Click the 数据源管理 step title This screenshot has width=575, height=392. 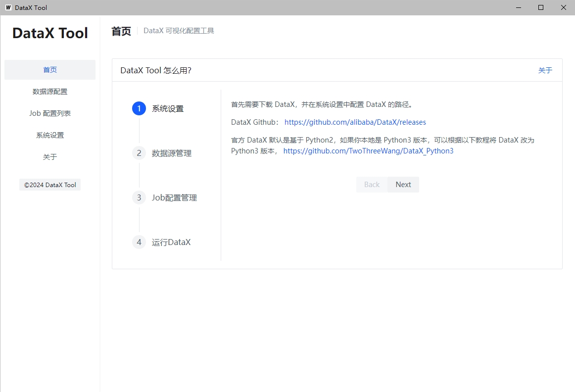point(172,153)
